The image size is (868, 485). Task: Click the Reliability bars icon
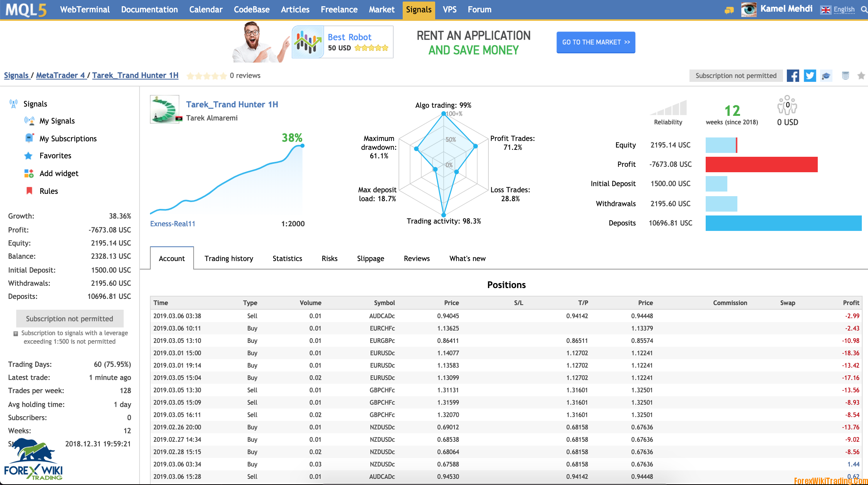(668, 107)
